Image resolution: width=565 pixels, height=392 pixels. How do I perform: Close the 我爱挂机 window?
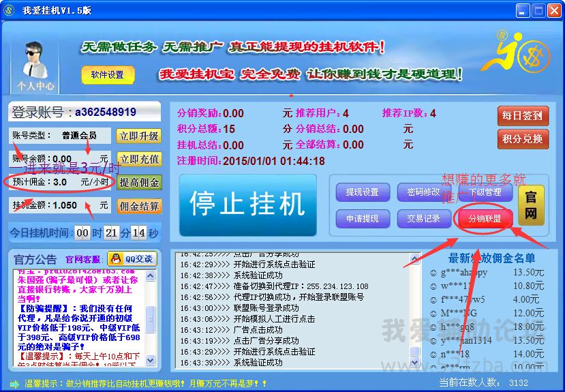[555, 10]
